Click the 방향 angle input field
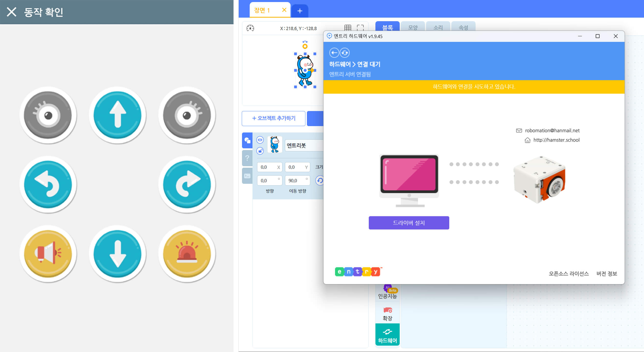The image size is (644, 352). (x=270, y=180)
